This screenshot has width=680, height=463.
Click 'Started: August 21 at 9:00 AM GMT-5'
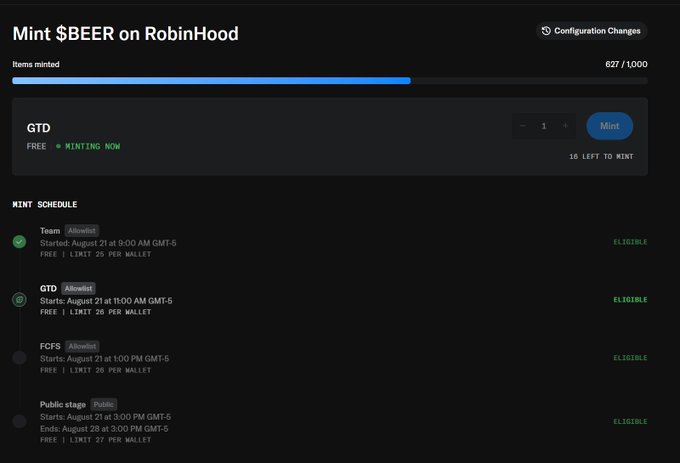[x=108, y=243]
